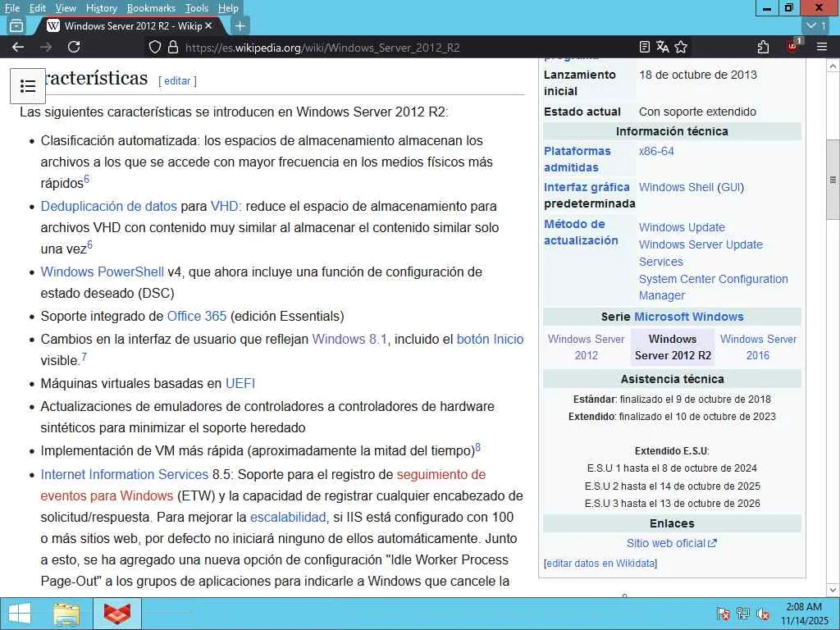Open the Help menu
The width and height of the screenshot is (840, 630).
(228, 8)
